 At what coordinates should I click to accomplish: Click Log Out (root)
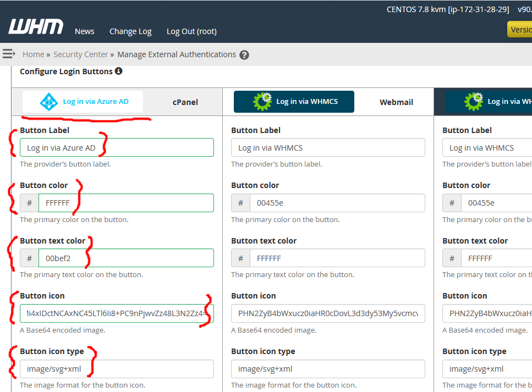191,31
